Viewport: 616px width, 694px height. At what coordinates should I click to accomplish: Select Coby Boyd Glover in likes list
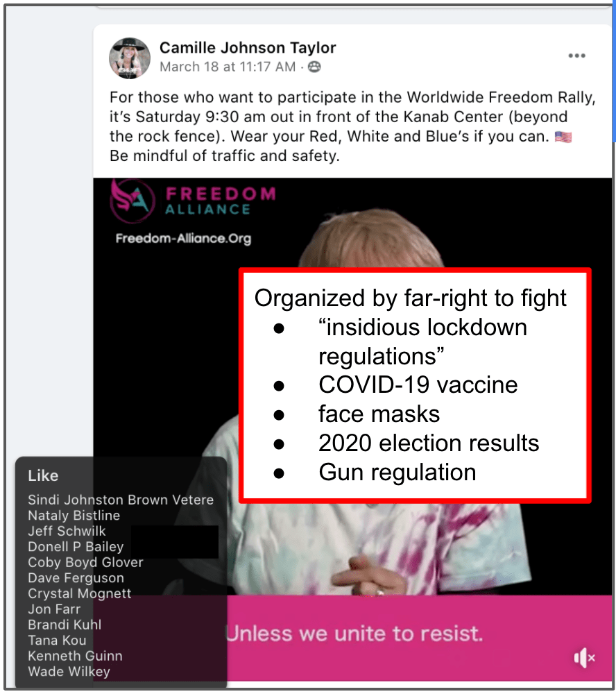tap(85, 562)
